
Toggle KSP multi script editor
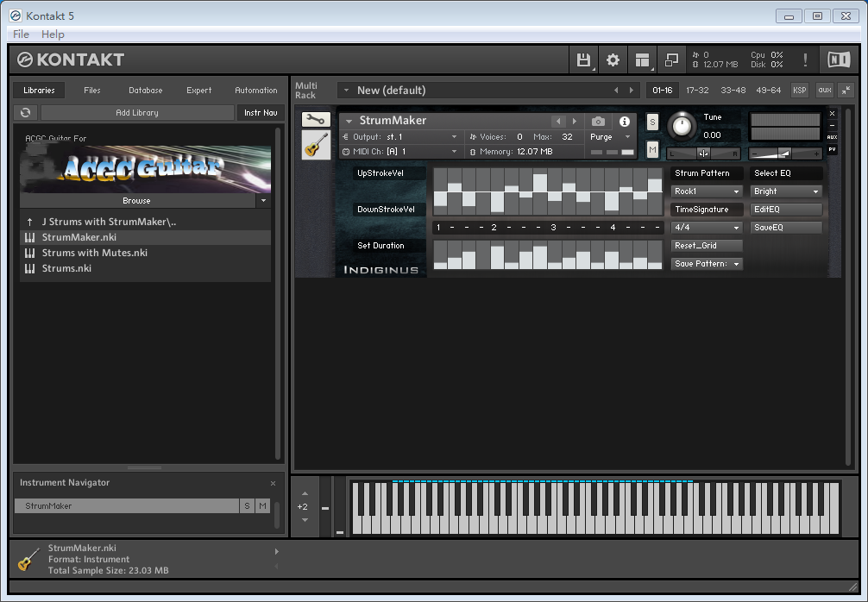click(x=799, y=91)
